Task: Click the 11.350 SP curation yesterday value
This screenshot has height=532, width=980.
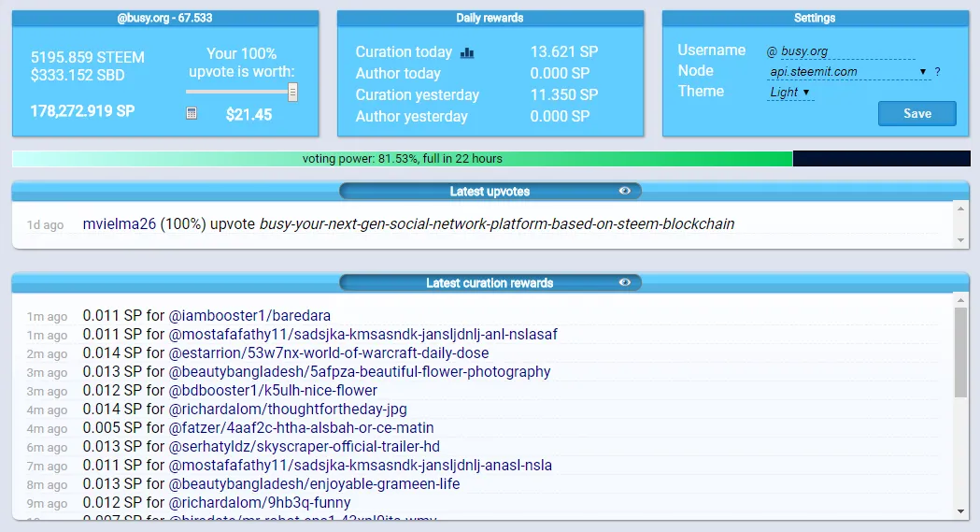Action: (564, 94)
